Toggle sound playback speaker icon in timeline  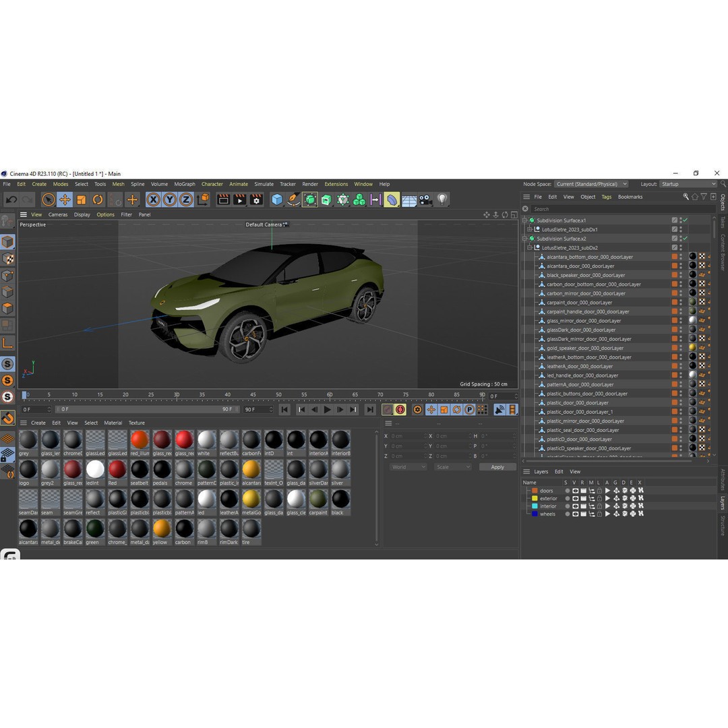coord(499,410)
